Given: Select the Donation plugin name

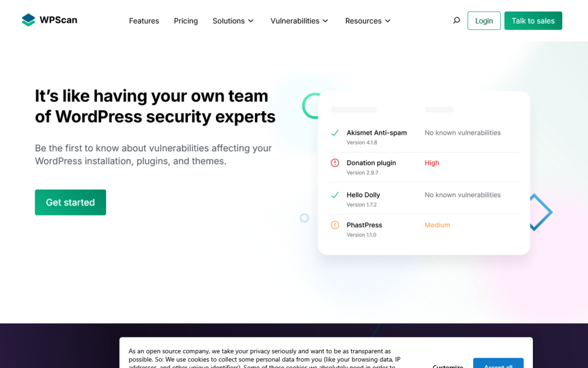Looking at the screenshot, I should (372, 163).
